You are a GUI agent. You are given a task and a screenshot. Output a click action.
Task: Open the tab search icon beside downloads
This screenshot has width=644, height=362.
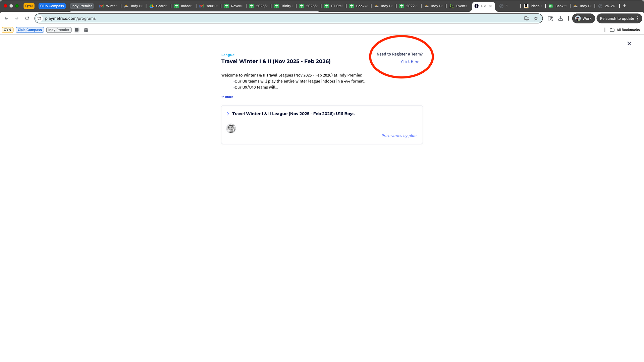pyautogui.click(x=550, y=18)
